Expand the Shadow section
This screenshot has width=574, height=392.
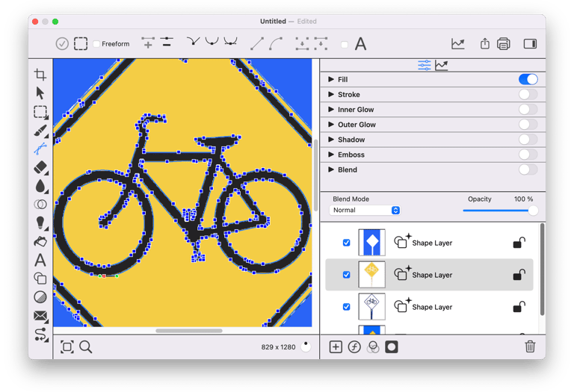331,140
